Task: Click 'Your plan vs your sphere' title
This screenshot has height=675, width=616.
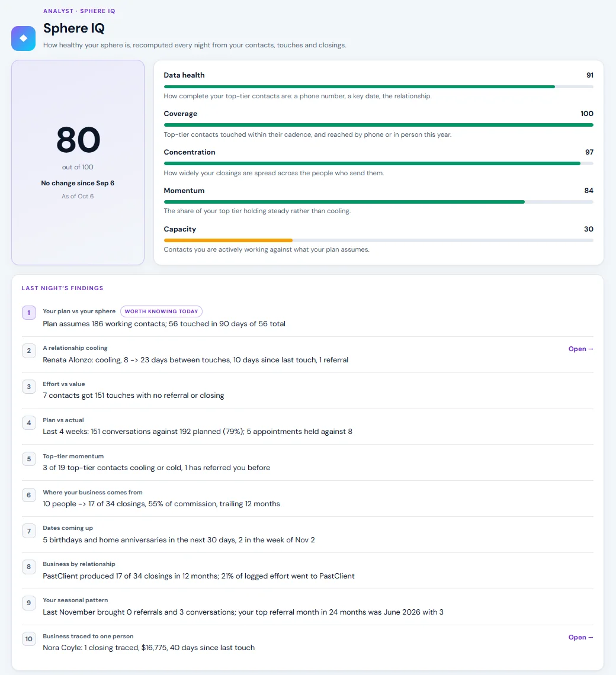Action: (79, 311)
